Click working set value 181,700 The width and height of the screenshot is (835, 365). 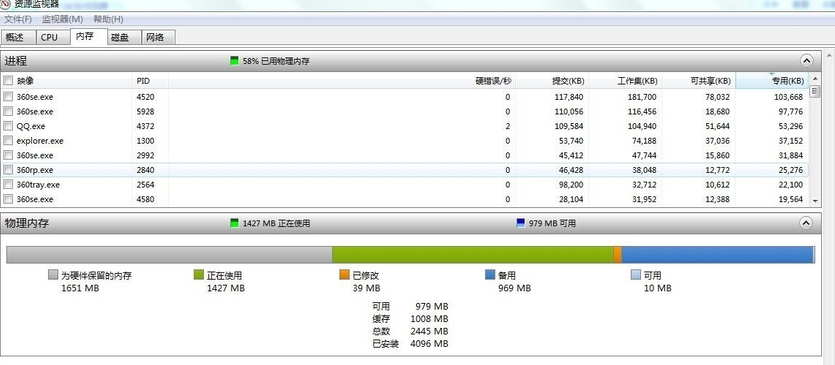642,97
